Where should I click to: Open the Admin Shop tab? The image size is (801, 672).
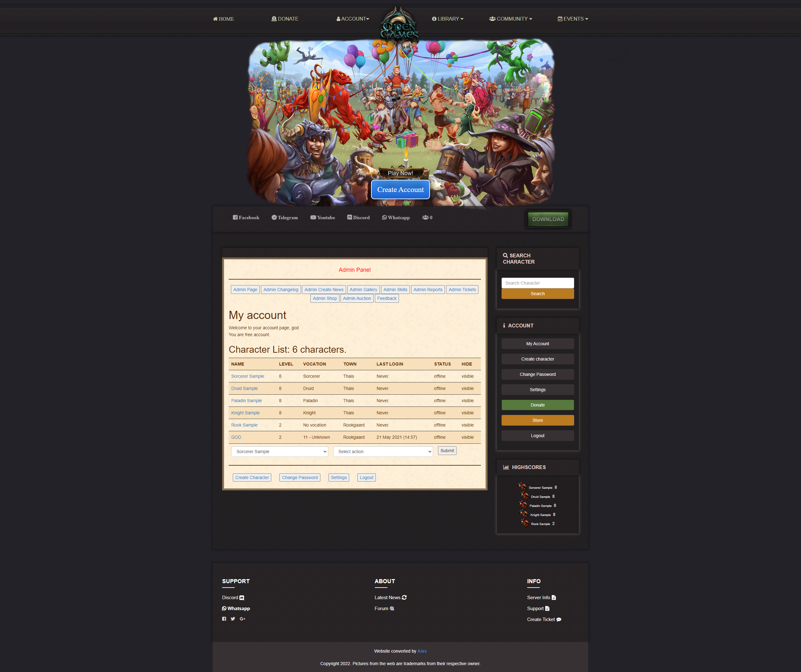click(x=325, y=298)
